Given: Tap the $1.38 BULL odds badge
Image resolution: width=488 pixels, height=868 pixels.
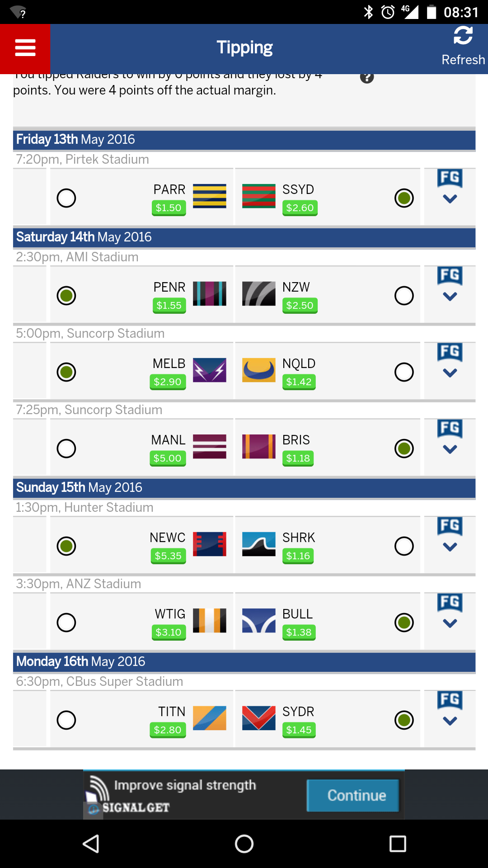Looking at the screenshot, I should click(x=299, y=632).
